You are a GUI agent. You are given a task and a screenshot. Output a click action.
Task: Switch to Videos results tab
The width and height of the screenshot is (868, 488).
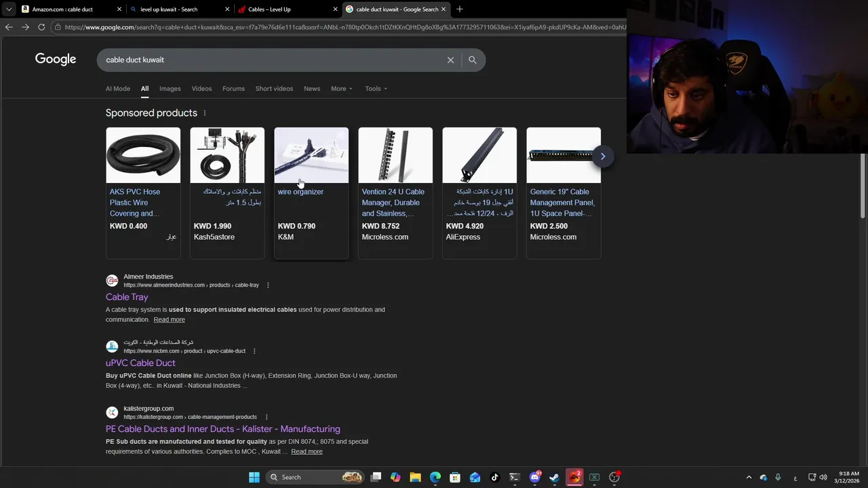201,89
